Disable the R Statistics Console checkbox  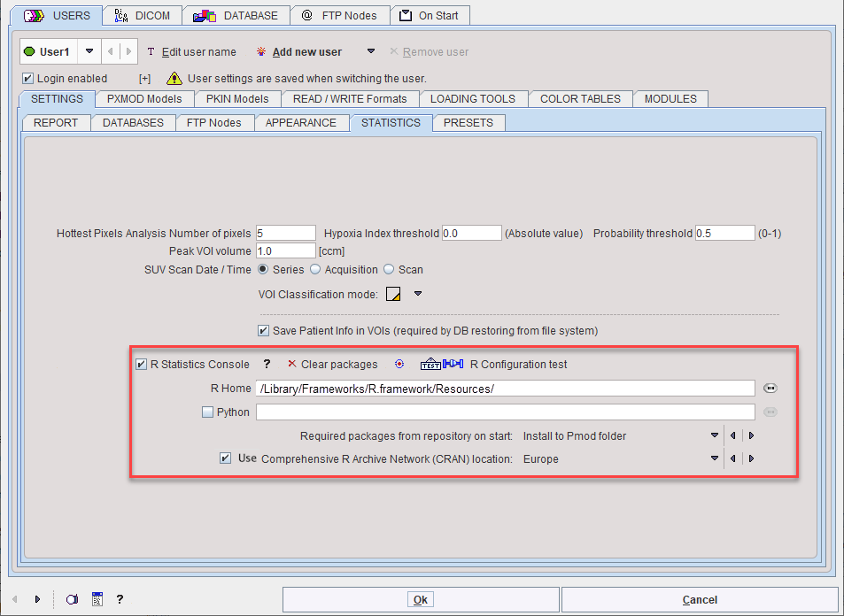coord(141,365)
